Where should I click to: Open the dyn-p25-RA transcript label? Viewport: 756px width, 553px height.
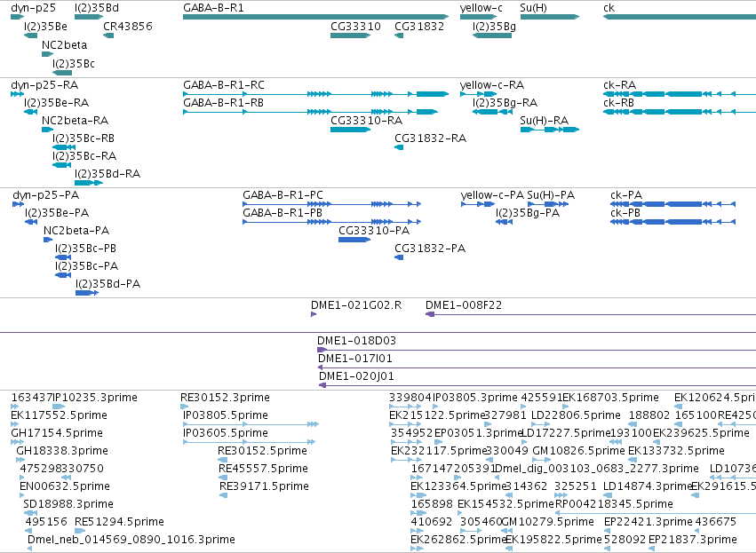(44, 85)
